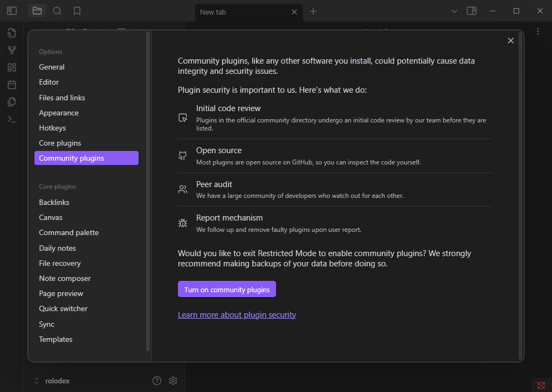Select the New tab tab
Image resolution: width=552 pixels, height=392 pixels.
[x=249, y=12]
